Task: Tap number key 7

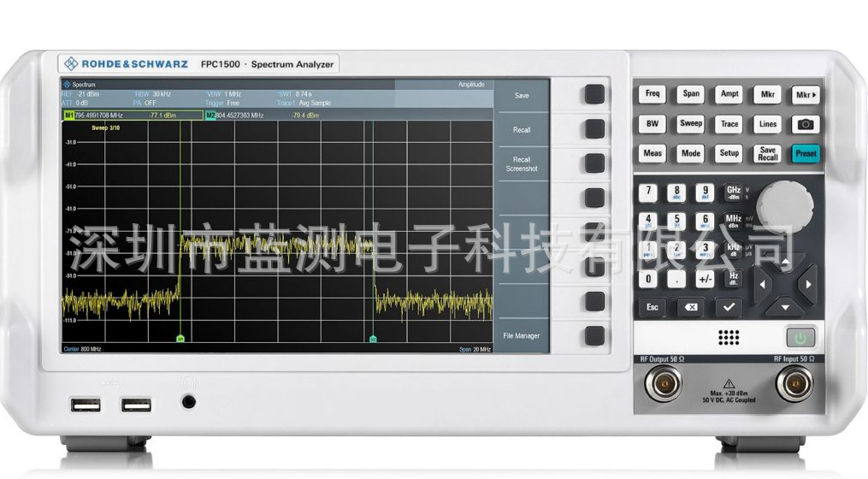Action: click(648, 192)
